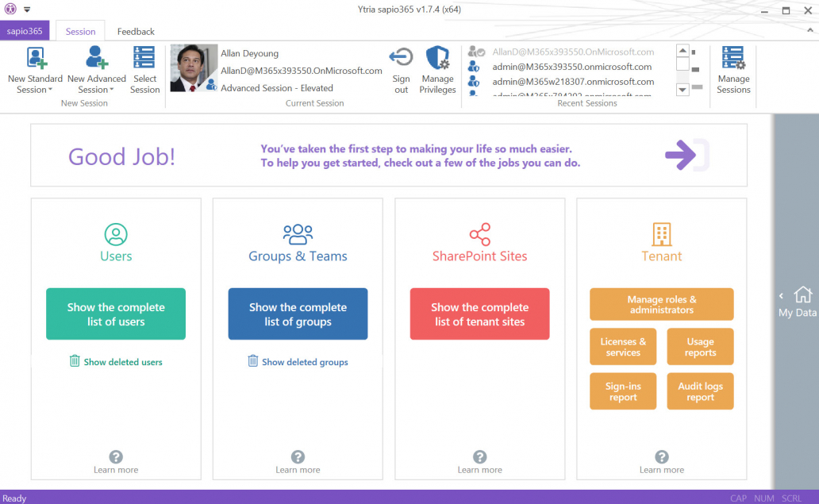819x504 pixels.
Task: Click the Tenant card help question icon
Action: (662, 457)
